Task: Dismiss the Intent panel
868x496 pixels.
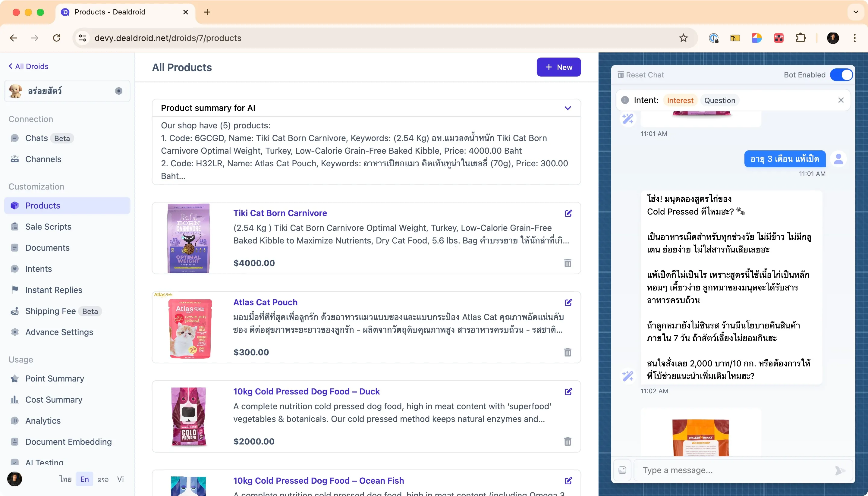Action: tap(841, 100)
